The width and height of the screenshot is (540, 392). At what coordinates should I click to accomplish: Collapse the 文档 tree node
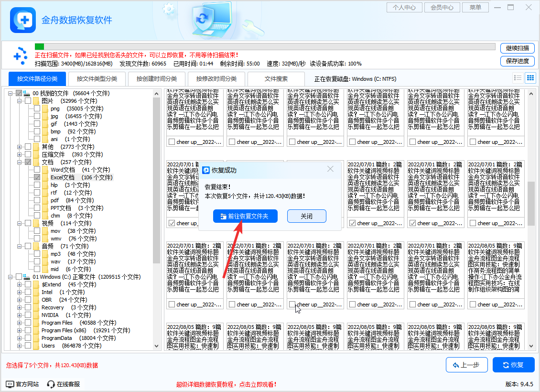(x=19, y=162)
